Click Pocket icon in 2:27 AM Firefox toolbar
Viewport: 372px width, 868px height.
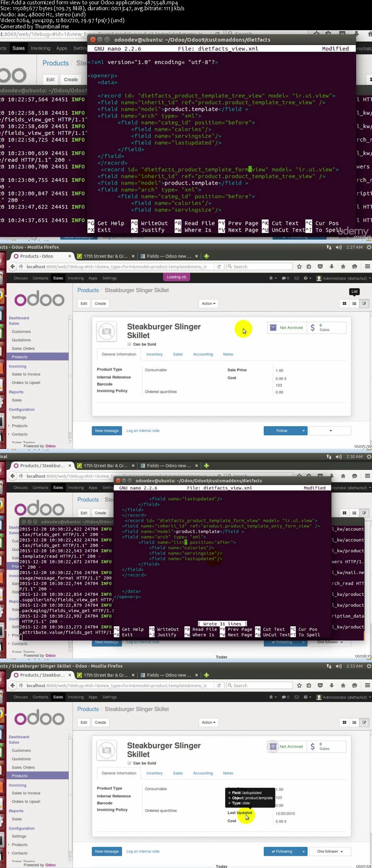pyautogui.click(x=320, y=267)
